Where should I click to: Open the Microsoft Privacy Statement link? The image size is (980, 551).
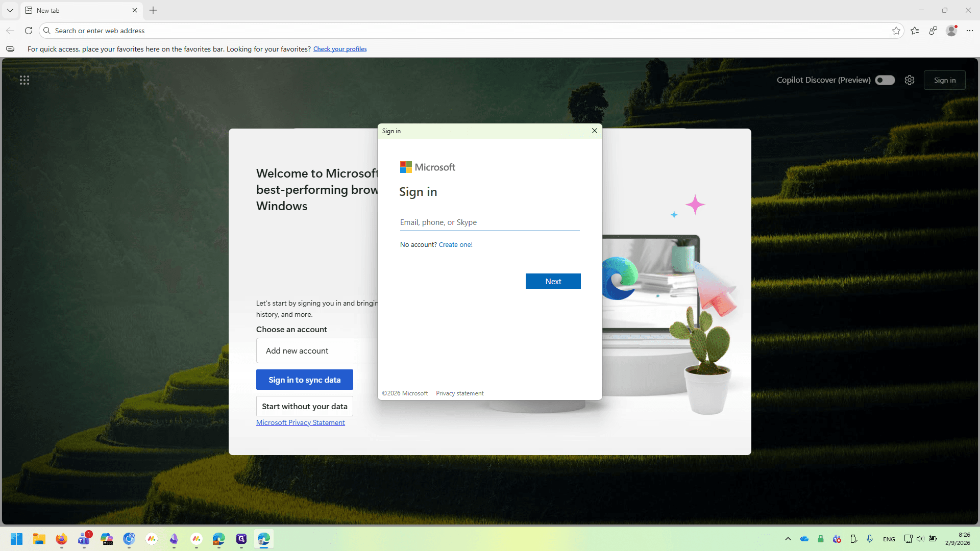click(x=301, y=422)
